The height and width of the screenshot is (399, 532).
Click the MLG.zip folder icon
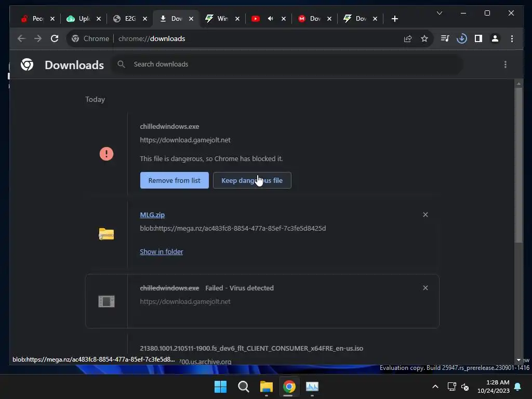click(106, 234)
